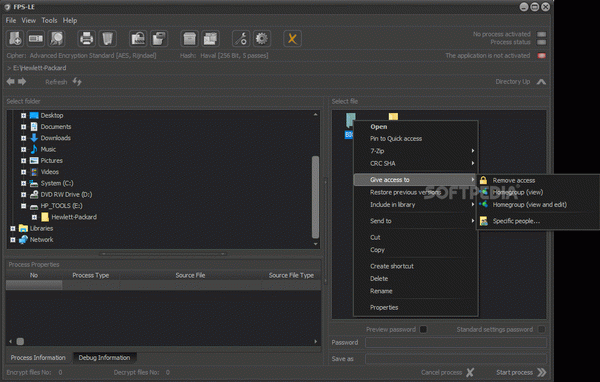Expand the Videos tree node
600x382 pixels.
(x=23, y=172)
